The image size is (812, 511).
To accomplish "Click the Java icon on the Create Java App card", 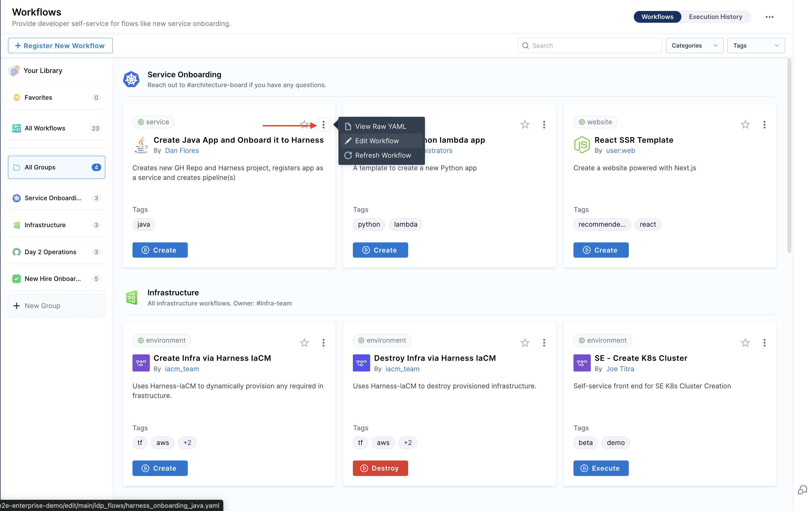I will [x=141, y=145].
